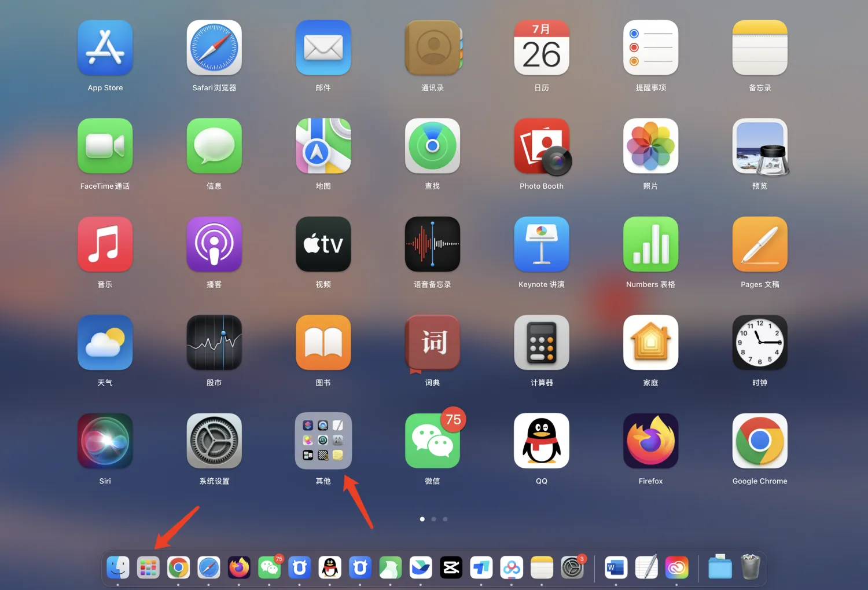Go to the first Launchpad page dot

pyautogui.click(x=422, y=519)
